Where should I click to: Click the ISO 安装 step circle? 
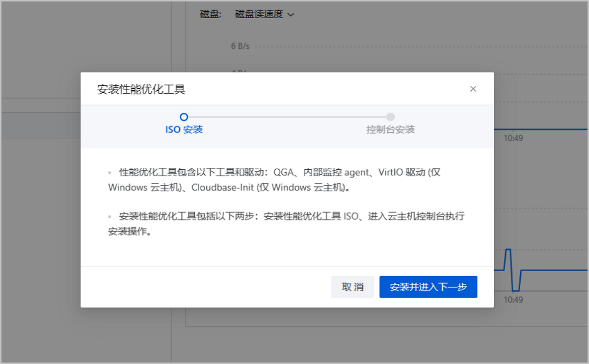184,117
